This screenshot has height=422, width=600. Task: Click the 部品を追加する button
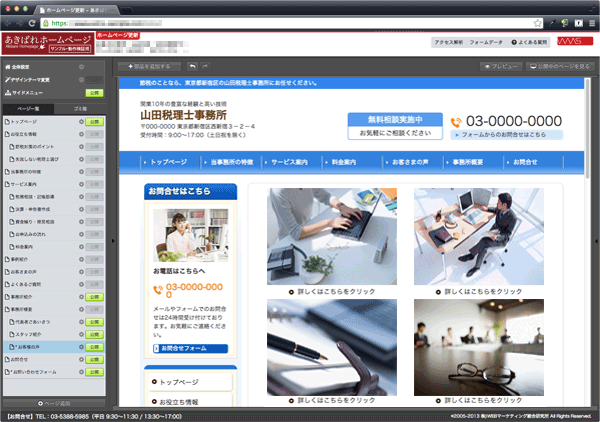tap(149, 66)
